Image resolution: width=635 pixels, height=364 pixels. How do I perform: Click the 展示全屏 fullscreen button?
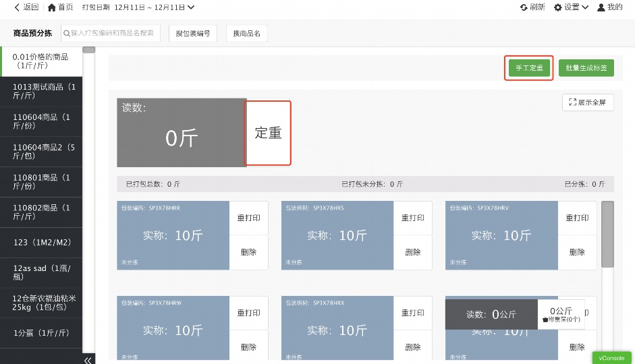coord(588,102)
